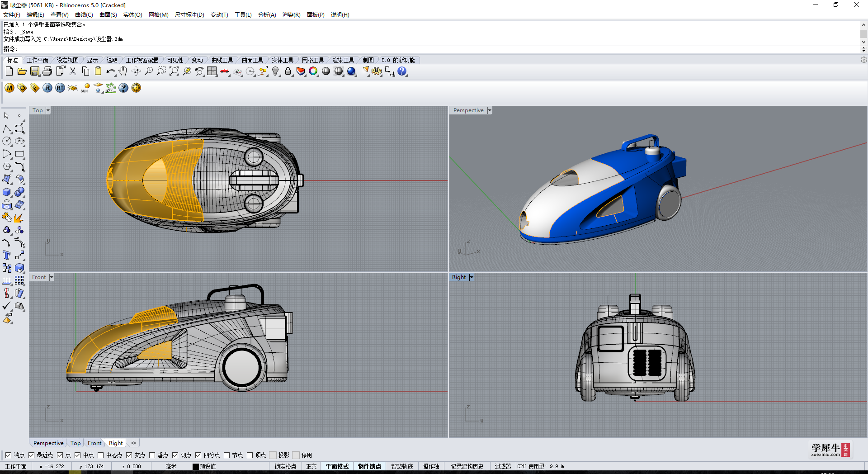The width and height of the screenshot is (868, 474).
Task: Toggle the 交点 osnap checkbox
Action: click(x=129, y=455)
